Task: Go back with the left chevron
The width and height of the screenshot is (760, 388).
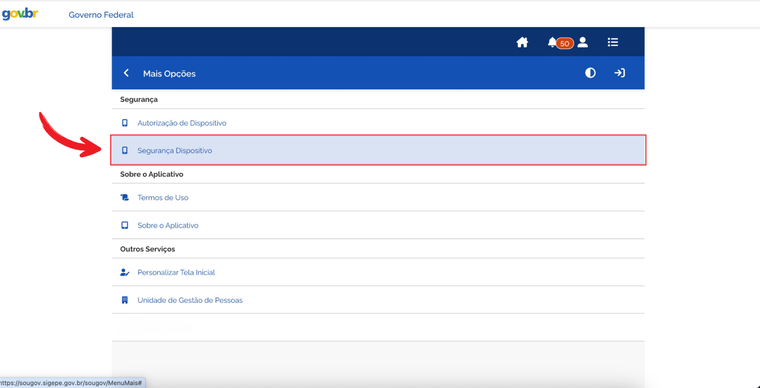Action: tap(127, 73)
